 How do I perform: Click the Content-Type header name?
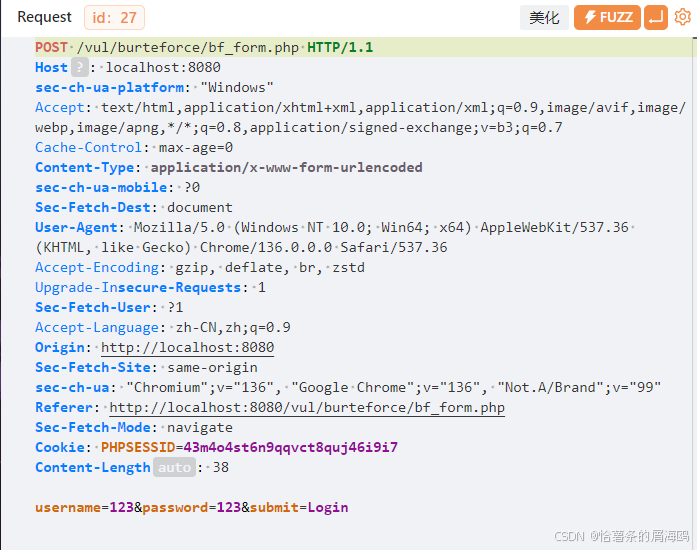point(84,167)
